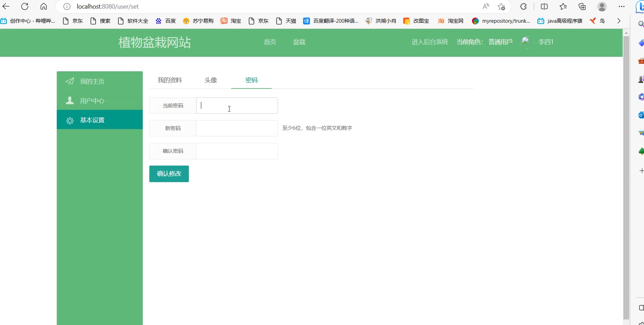
Task: Show more bookmarks chevron
Action: pos(619,21)
